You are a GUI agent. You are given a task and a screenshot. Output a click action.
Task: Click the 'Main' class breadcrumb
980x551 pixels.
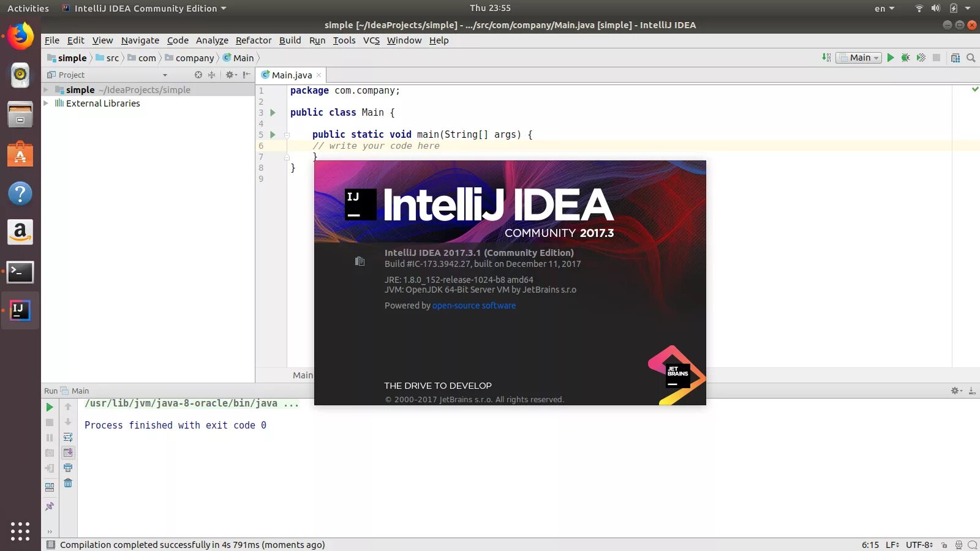pyautogui.click(x=238, y=58)
